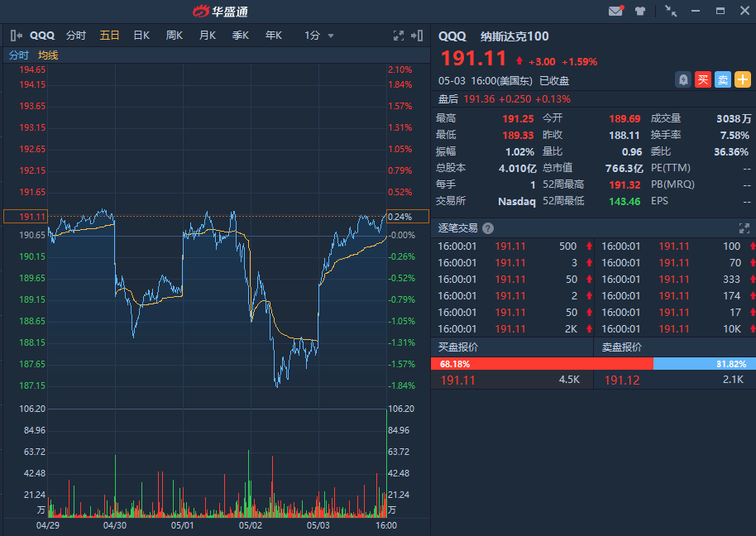756x536 pixels.
Task: Open the 1分 minute interval dropdown
Action: pyautogui.click(x=318, y=36)
